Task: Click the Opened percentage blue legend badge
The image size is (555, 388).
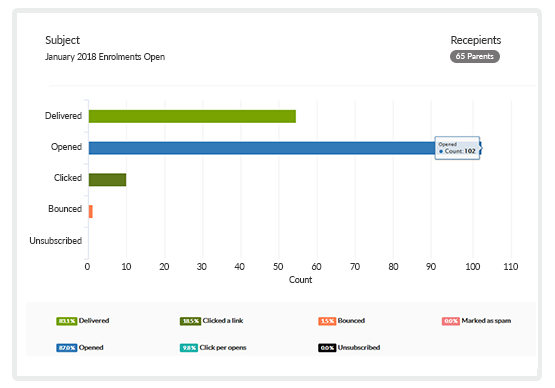Action: 67,348
